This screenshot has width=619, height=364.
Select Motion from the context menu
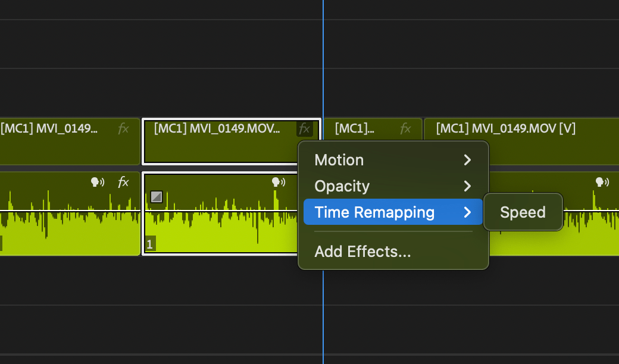339,159
